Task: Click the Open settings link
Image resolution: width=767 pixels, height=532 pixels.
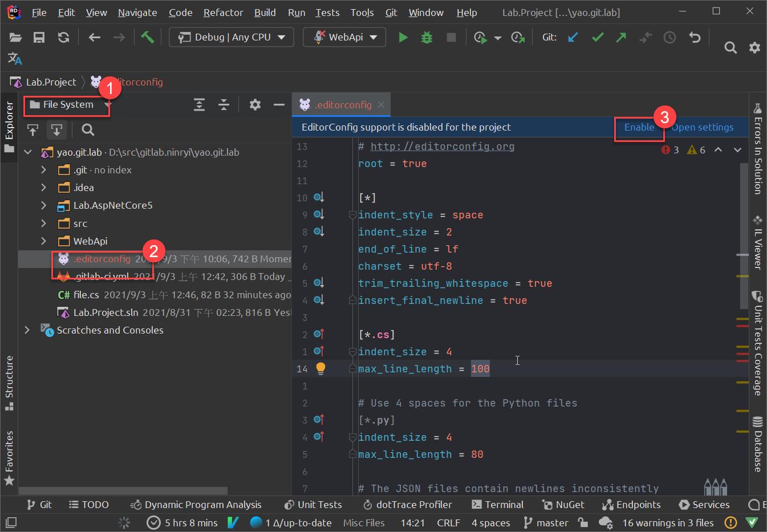Action: pyautogui.click(x=703, y=127)
